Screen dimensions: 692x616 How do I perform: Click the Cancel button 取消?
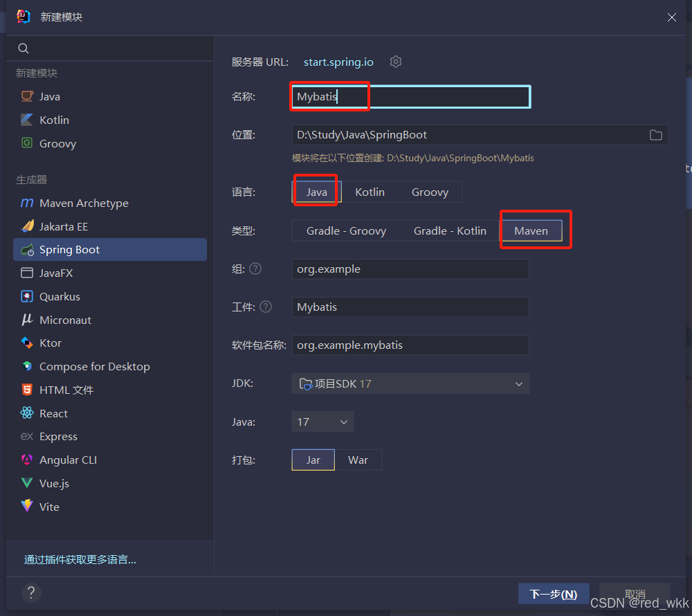[635, 594]
